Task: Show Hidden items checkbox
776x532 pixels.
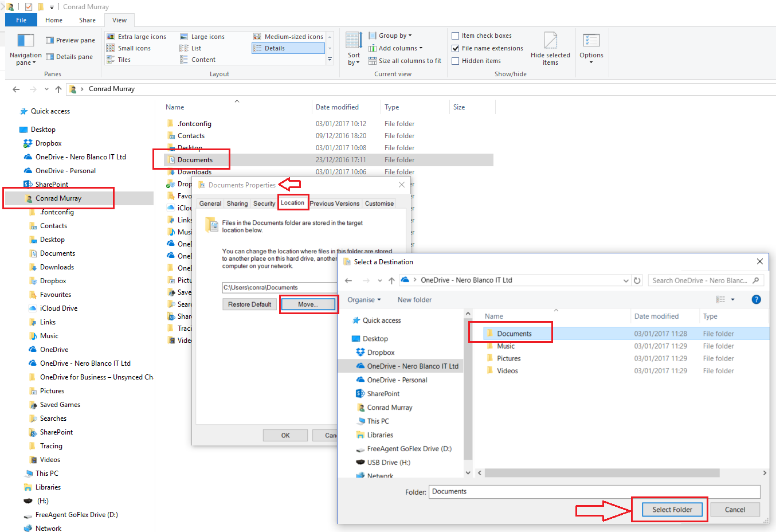Action: click(x=476, y=61)
